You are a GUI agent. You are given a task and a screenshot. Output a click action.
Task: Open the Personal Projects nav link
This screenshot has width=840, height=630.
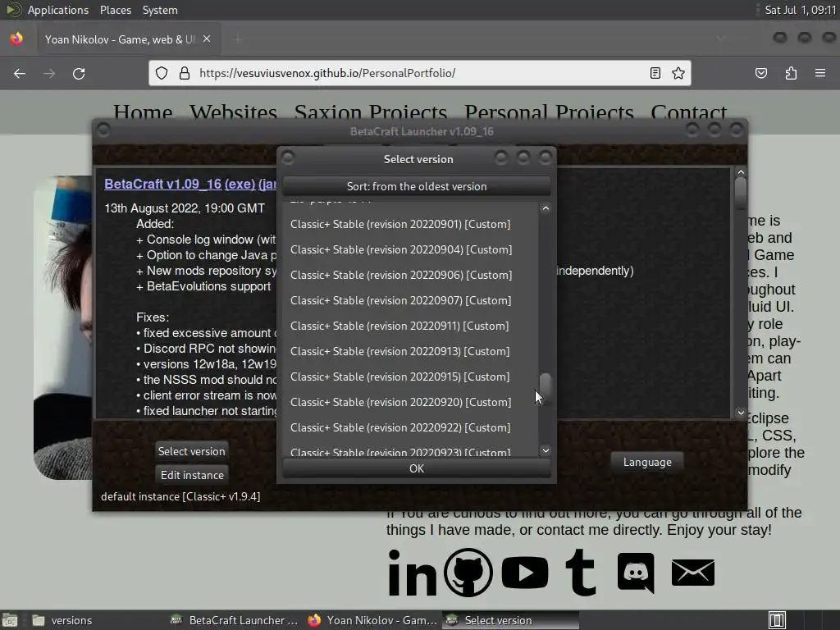coord(549,112)
